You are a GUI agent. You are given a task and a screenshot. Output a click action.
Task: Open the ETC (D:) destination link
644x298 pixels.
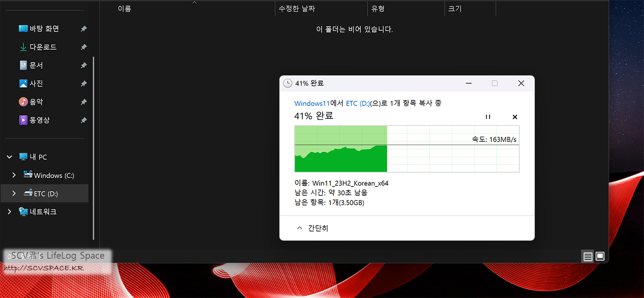click(358, 103)
